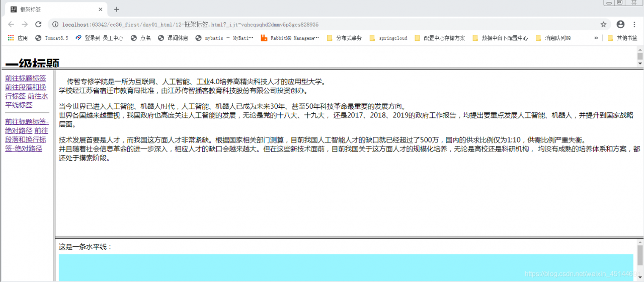Screen dimensions: 644x282
Task: Bookmark this page with the star icon
Action: click(603, 24)
